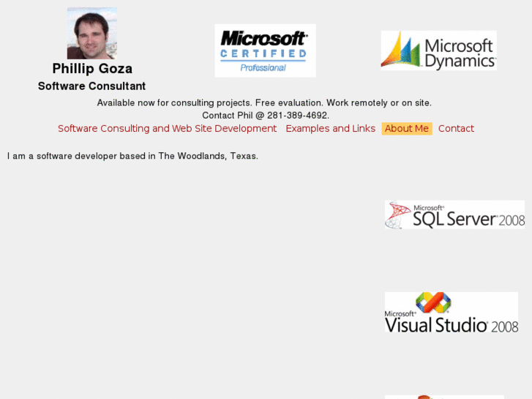
Task: Click the Software Consultant subtitle
Action: click(x=92, y=86)
